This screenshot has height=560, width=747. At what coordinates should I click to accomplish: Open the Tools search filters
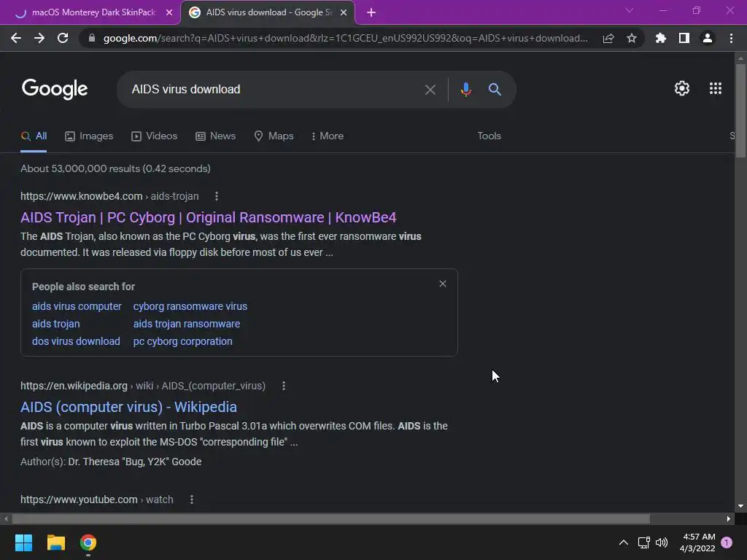click(x=489, y=136)
